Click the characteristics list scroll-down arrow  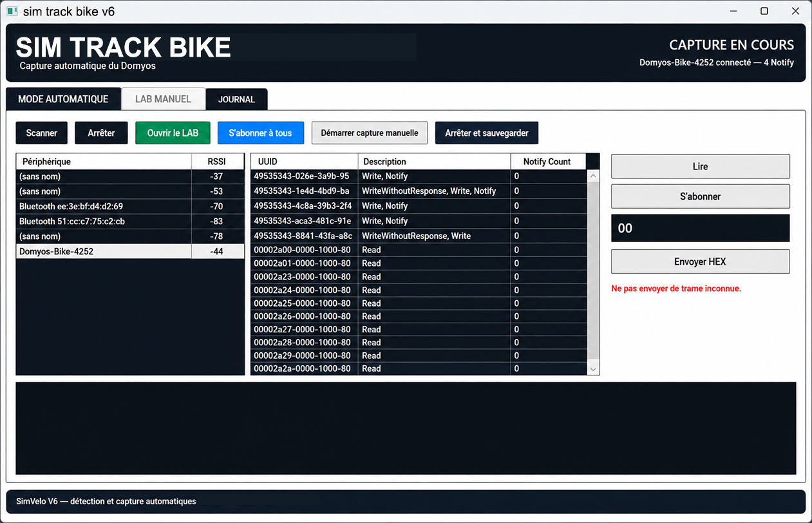593,369
